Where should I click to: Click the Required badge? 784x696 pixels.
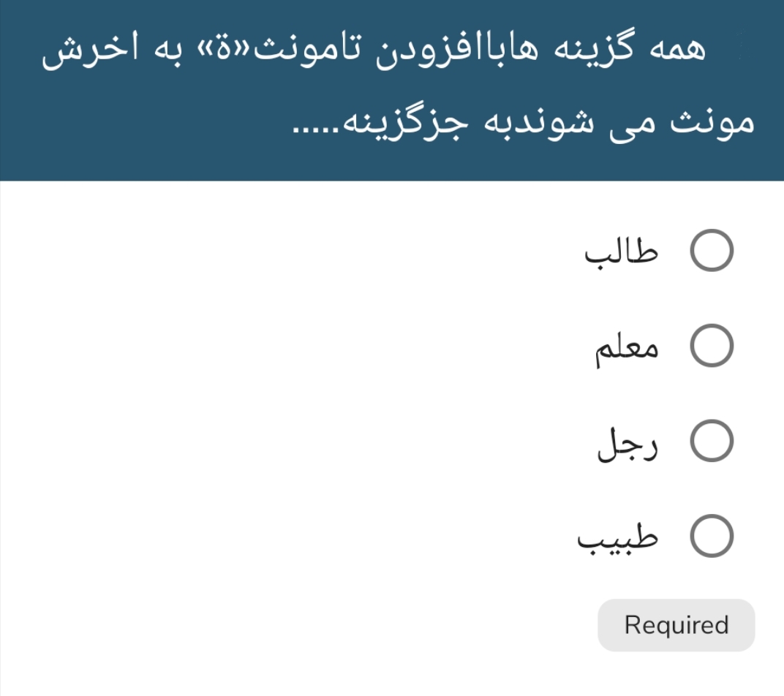click(675, 624)
